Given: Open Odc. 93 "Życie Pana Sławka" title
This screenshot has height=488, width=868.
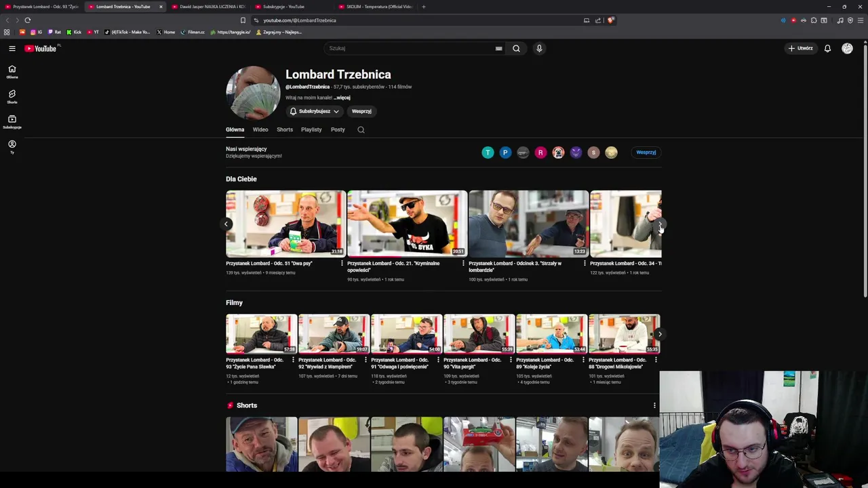Looking at the screenshot, I should click(x=256, y=363).
